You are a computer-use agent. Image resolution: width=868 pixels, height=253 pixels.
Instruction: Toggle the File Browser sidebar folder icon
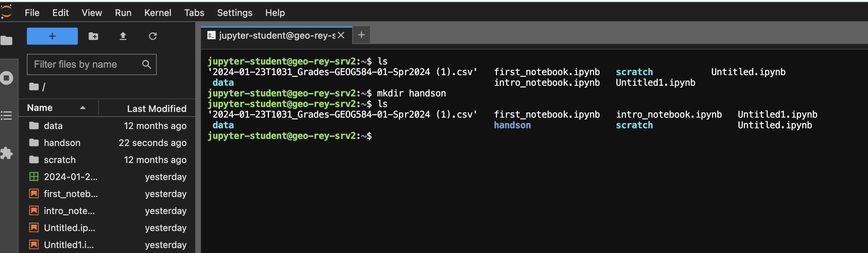click(x=6, y=41)
